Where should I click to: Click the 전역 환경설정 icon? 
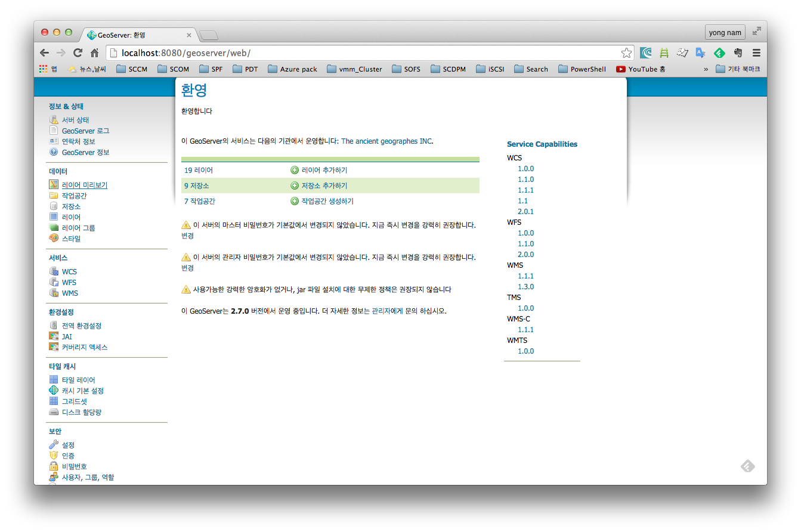coord(54,326)
